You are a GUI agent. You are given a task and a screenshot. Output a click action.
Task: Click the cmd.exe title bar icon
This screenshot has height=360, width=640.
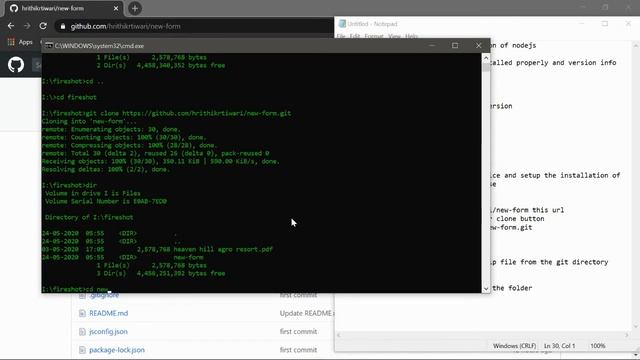click(x=49, y=46)
